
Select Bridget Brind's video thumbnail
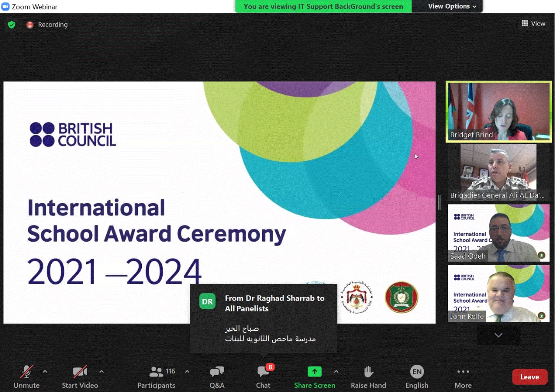click(499, 112)
